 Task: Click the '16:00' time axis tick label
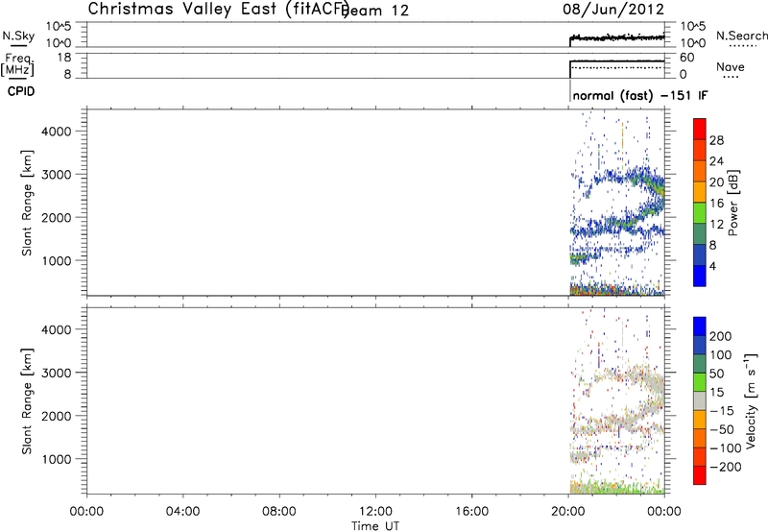pos(471,512)
